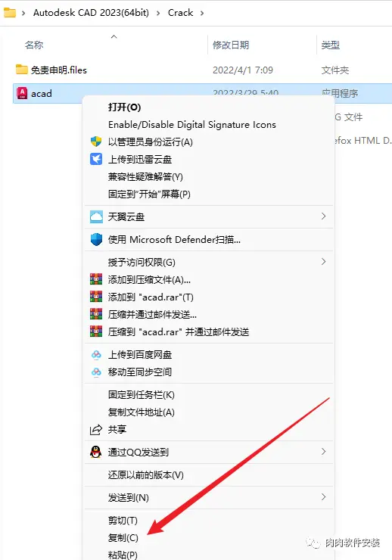Screen dimensions: 392x560
Task: Choose 共享 from the context menu
Action: click(x=117, y=429)
